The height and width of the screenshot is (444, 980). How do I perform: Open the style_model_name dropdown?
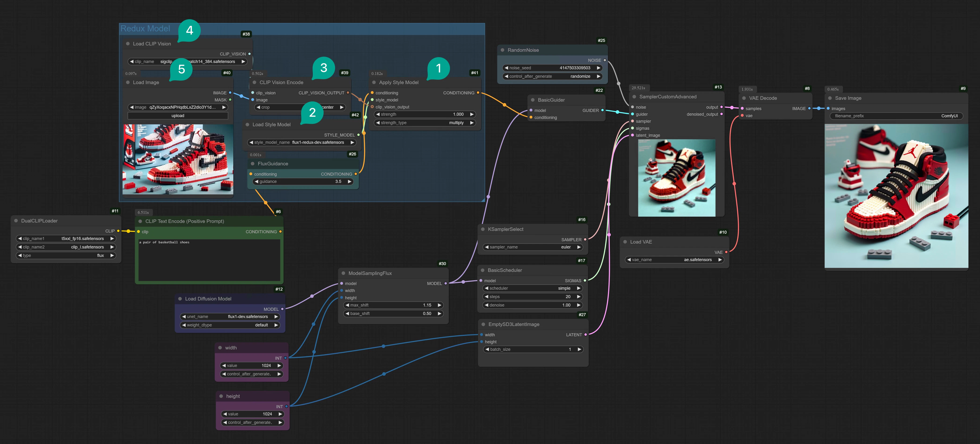[x=302, y=142]
